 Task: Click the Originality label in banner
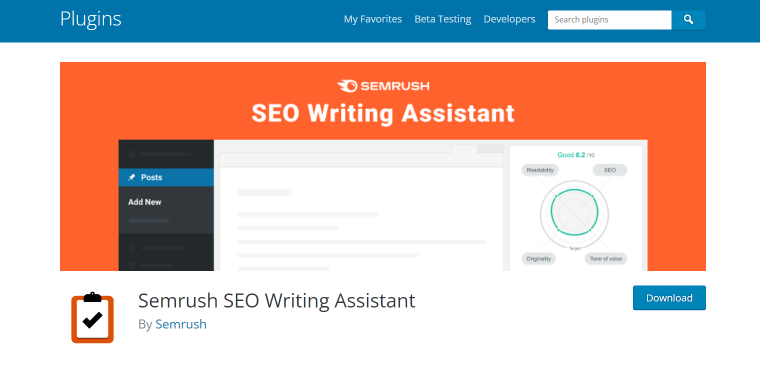539,259
